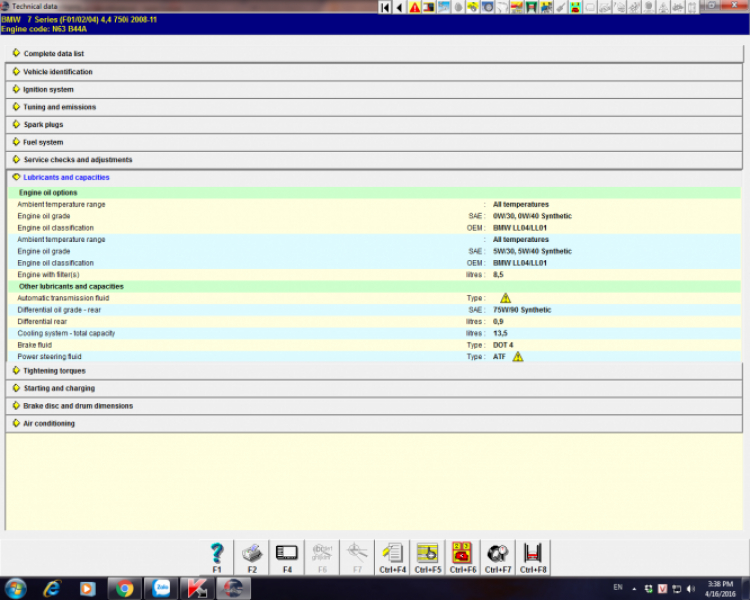This screenshot has height=600, width=750.
Task: Click the Engine code N63 B44A header text
Action: pos(44,29)
